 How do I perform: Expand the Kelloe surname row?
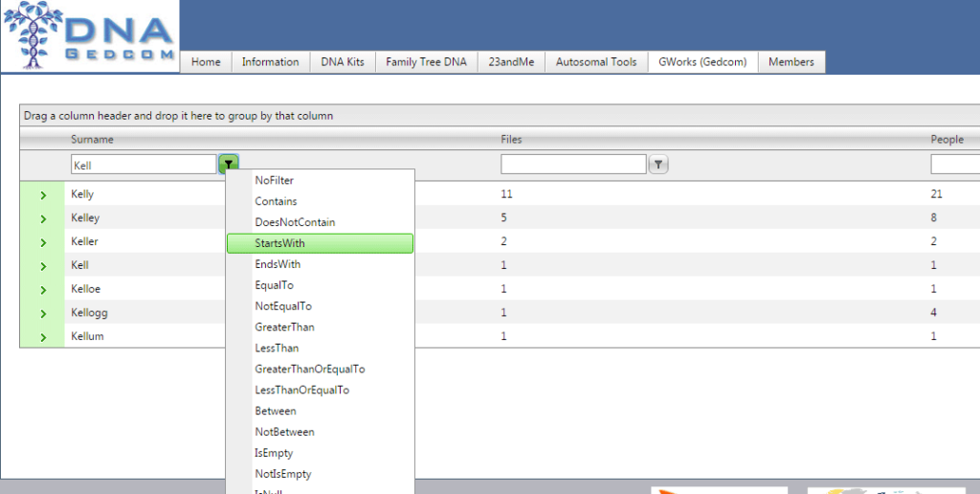43,289
